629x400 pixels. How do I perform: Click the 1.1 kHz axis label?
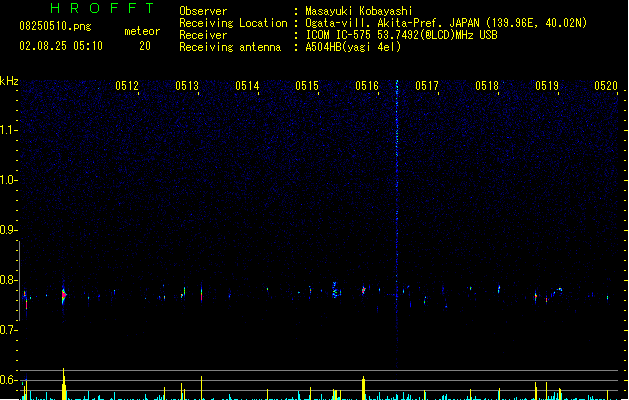8,130
